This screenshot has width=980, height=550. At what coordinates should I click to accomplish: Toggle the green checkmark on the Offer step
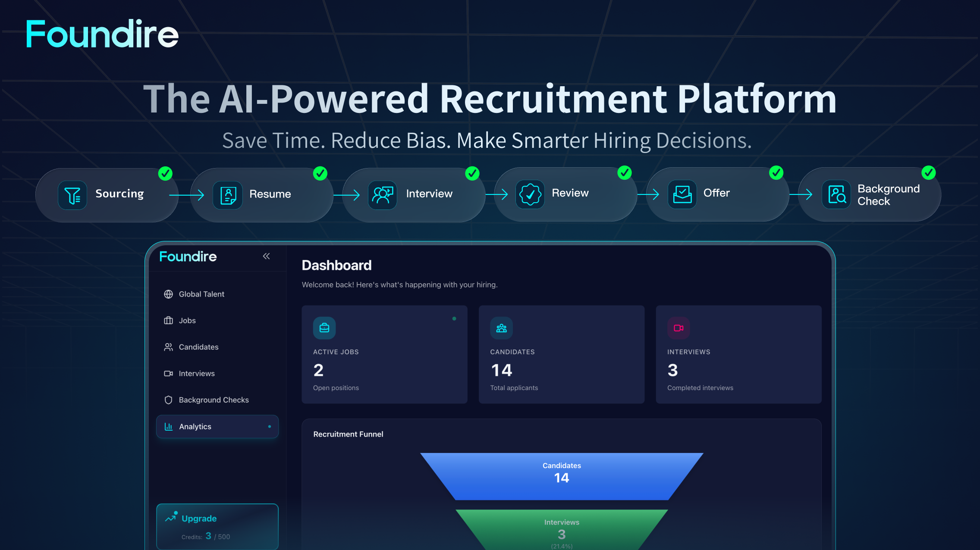[776, 172]
